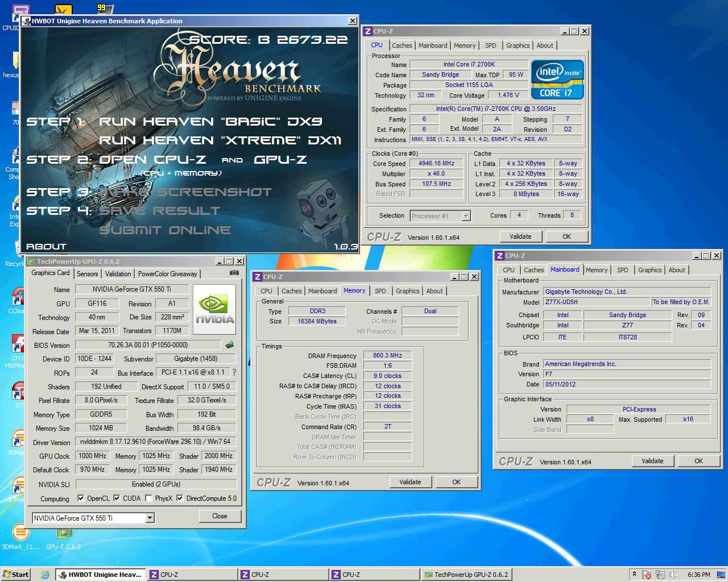
Task: Click SAVE RESULT in Heaven benchmark
Action: click(x=160, y=211)
